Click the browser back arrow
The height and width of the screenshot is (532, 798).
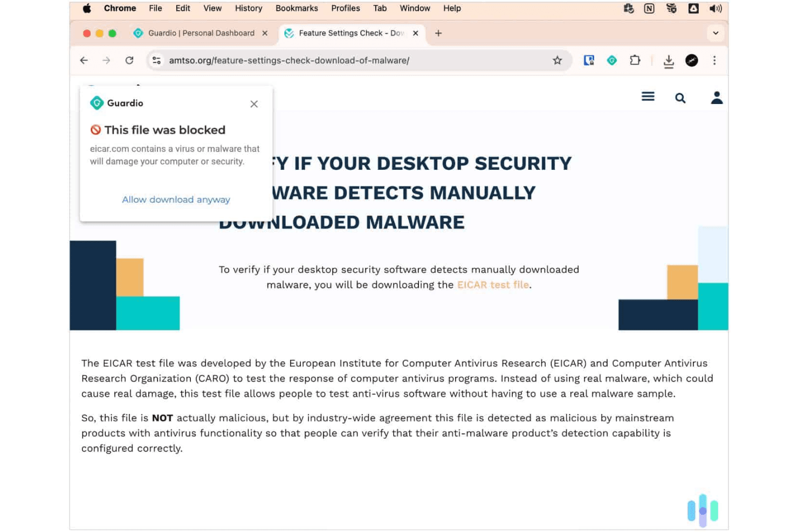[x=84, y=60]
